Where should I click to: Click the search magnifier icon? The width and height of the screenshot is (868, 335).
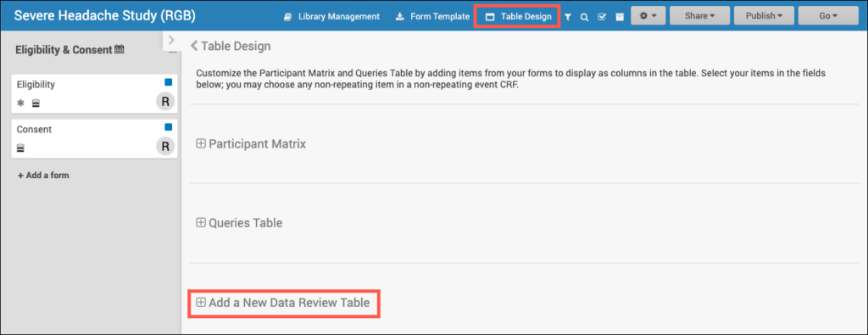[x=584, y=17]
